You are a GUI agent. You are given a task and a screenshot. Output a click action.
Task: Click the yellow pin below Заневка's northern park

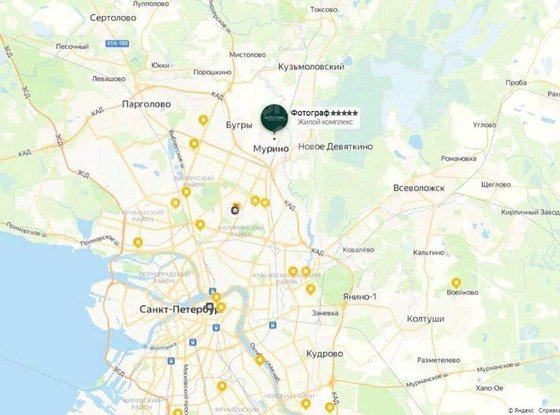pos(311,289)
